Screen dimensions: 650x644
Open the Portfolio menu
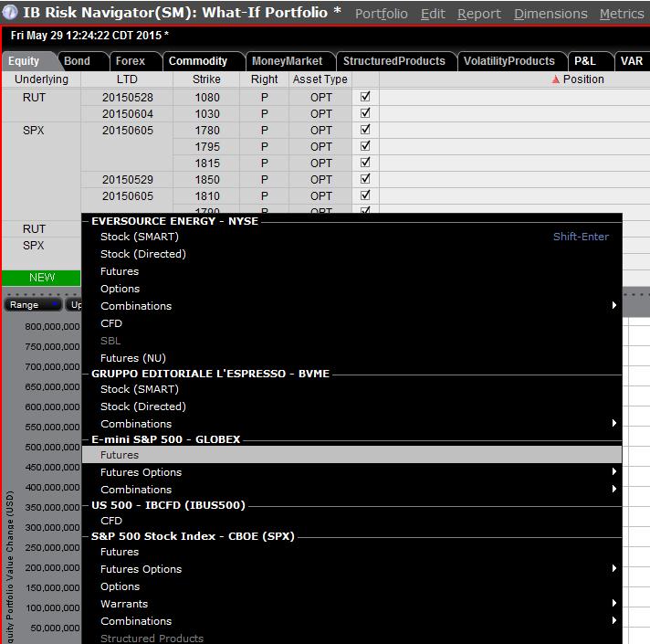tap(381, 14)
